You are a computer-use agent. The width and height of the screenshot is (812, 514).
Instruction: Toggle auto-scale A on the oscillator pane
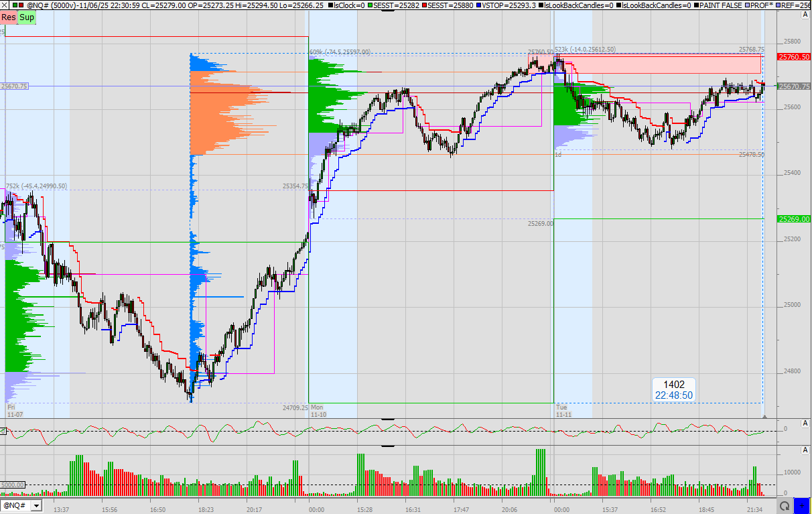tap(805, 423)
